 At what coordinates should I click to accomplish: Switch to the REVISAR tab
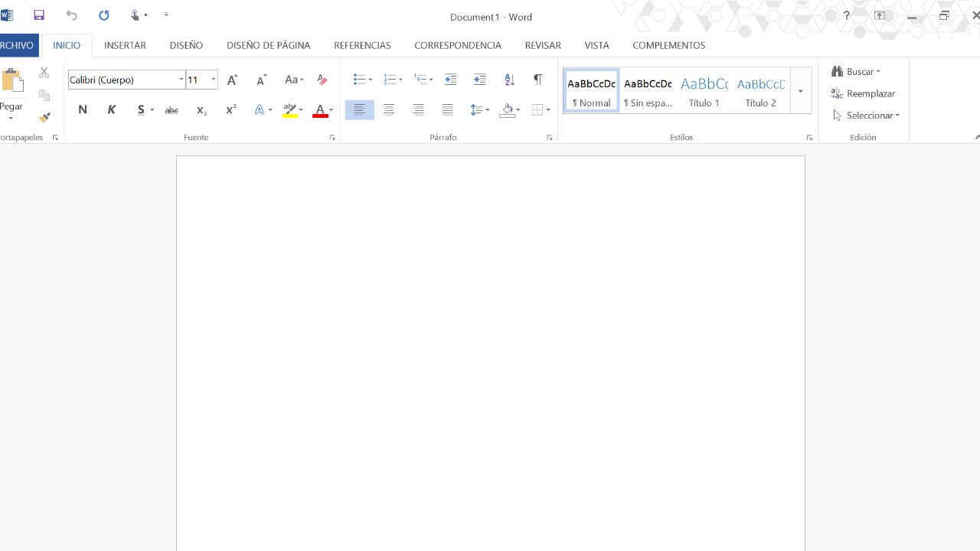(x=543, y=45)
